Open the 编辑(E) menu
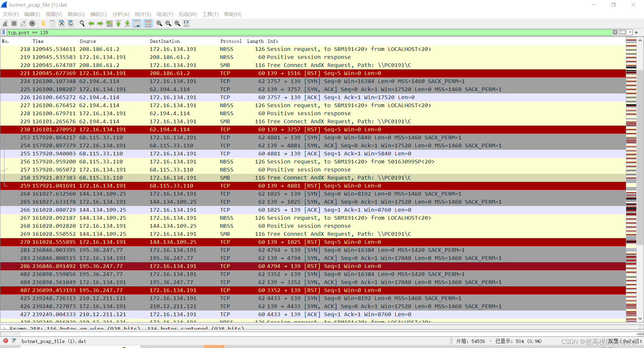Viewport: 644px width, 348px height. click(32, 14)
